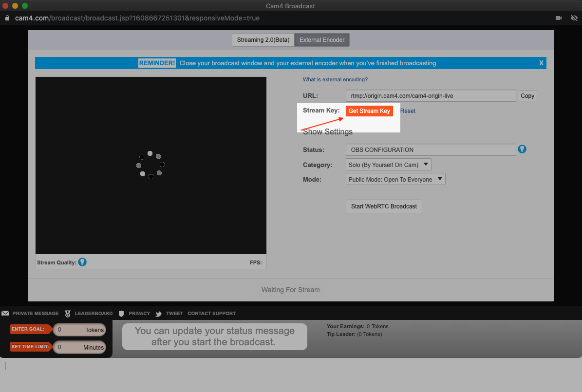The width and height of the screenshot is (582, 392).
Task: Dismiss the reminder banner with X
Action: click(x=541, y=63)
